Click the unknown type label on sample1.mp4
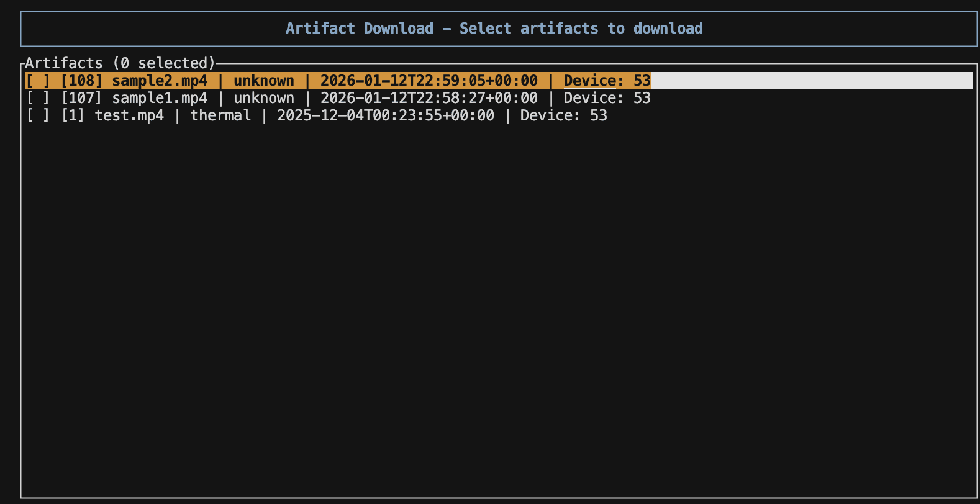The image size is (980, 504). click(x=265, y=97)
